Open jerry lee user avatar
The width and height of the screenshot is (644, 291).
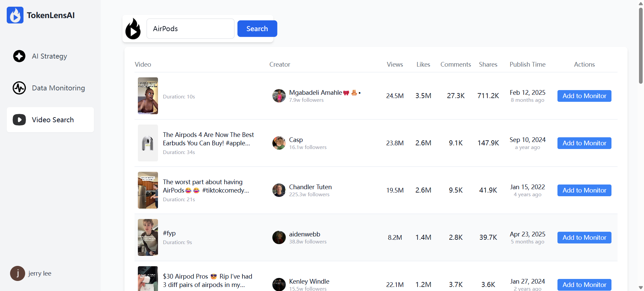click(x=17, y=273)
